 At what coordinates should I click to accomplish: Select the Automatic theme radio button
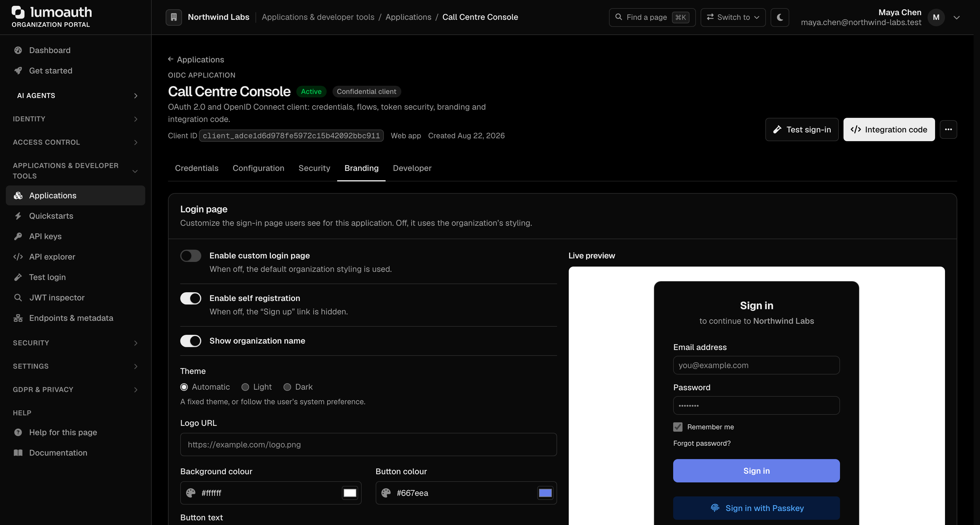pyautogui.click(x=184, y=387)
